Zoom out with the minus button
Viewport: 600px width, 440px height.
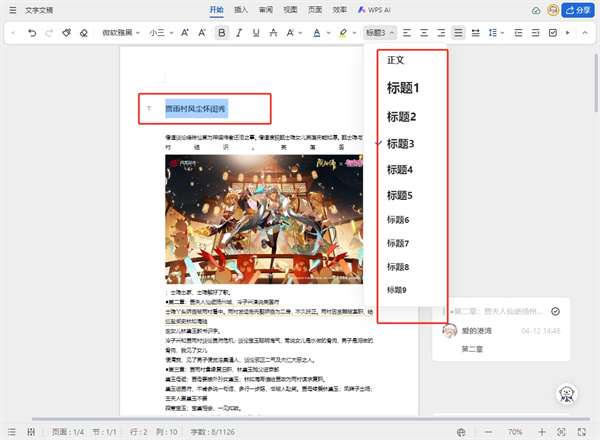tap(488, 432)
